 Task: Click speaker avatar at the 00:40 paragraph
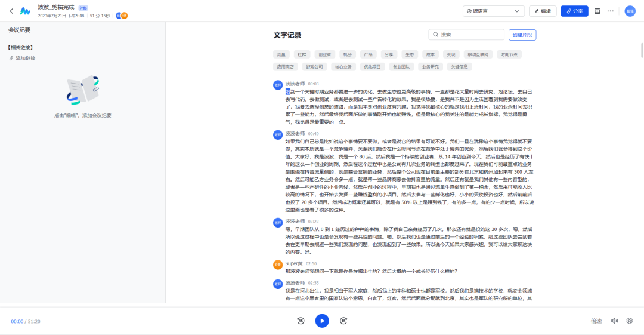coord(278,134)
